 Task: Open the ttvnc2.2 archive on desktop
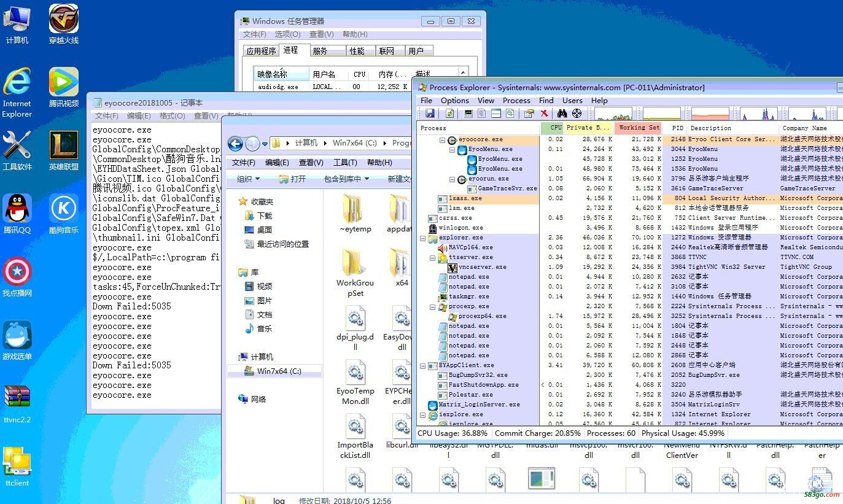coord(17,404)
